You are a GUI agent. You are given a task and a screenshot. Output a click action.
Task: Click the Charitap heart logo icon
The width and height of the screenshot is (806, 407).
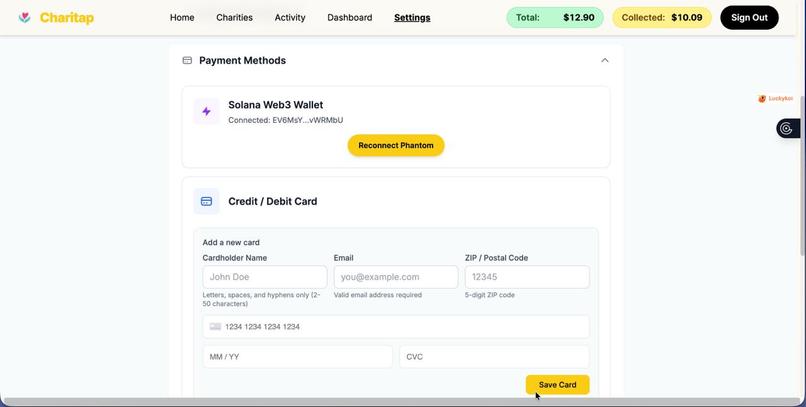[24, 17]
